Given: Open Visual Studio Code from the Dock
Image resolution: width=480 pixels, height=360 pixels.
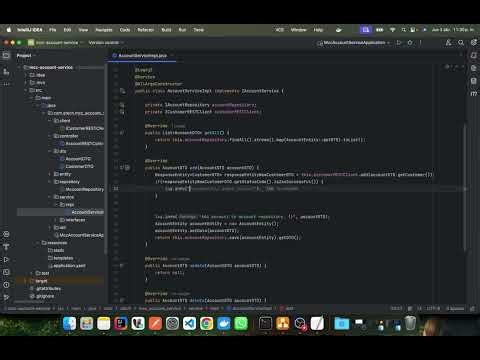Looking at the screenshot, I should (x=189, y=323).
